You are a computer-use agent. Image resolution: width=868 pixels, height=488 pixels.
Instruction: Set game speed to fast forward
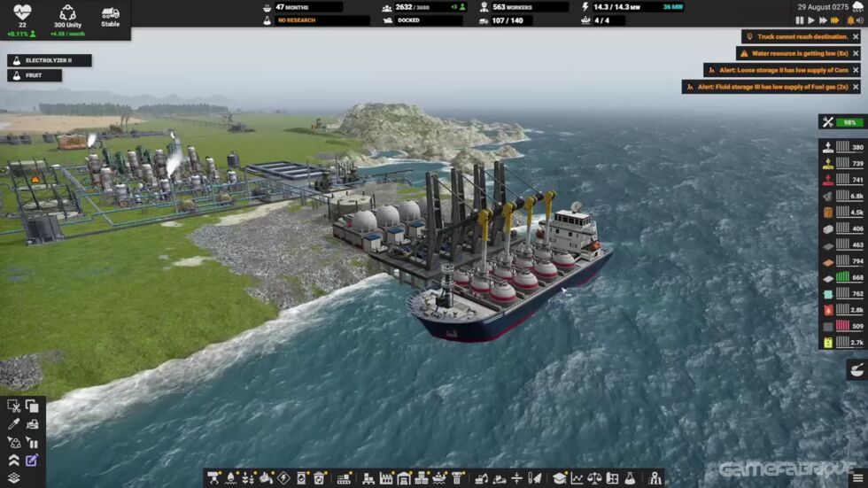point(823,20)
